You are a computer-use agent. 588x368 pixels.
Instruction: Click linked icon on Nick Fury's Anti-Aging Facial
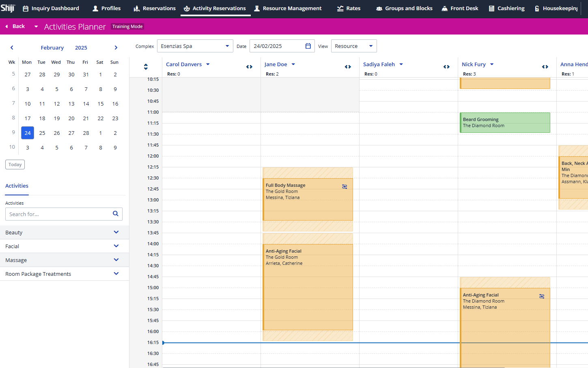point(542,297)
